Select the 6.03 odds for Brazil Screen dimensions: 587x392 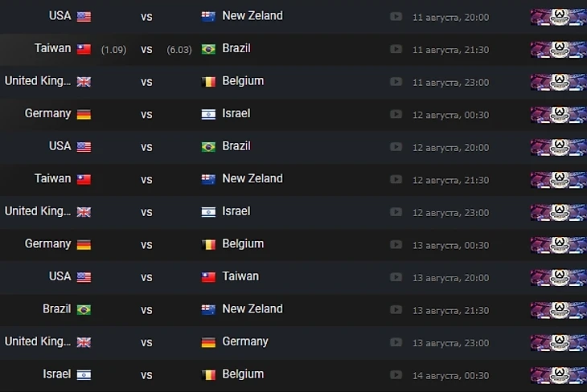[179, 50]
